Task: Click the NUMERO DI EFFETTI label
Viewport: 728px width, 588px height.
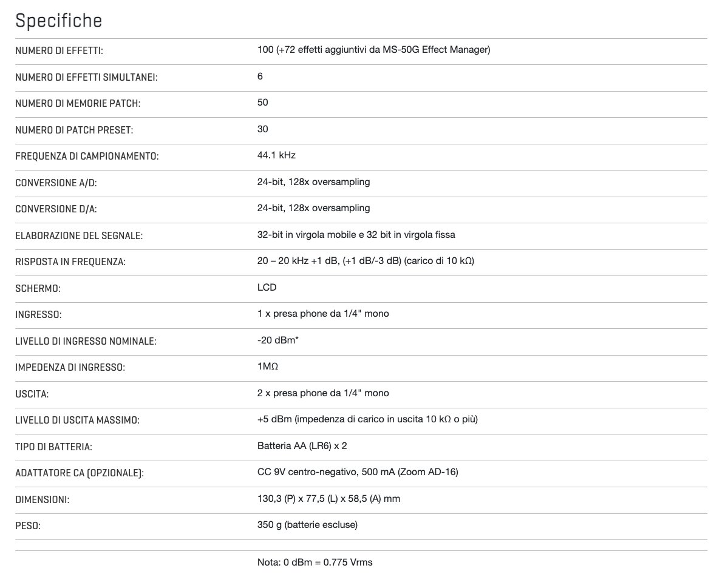Action: click(x=59, y=51)
